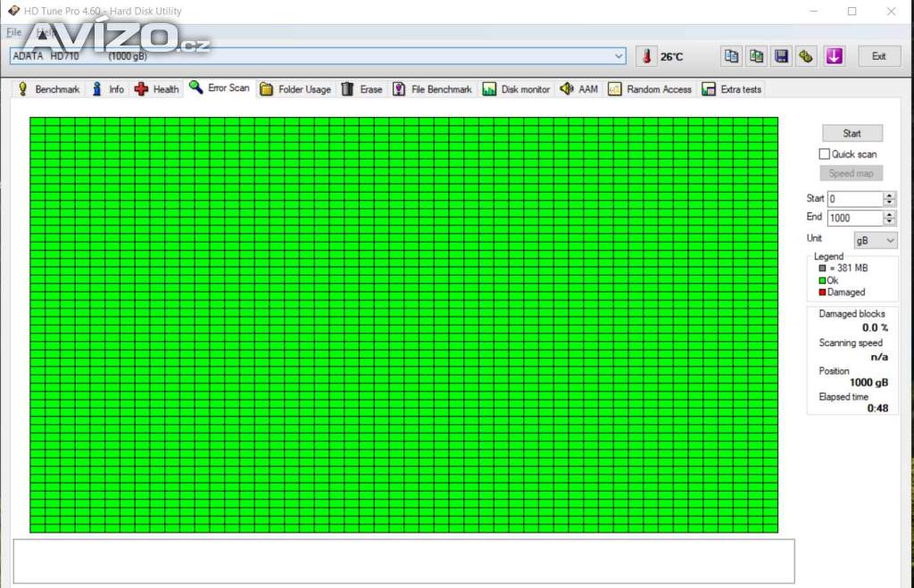Open the File Benchmark tab
Image resolution: width=914 pixels, height=588 pixels.
click(433, 89)
